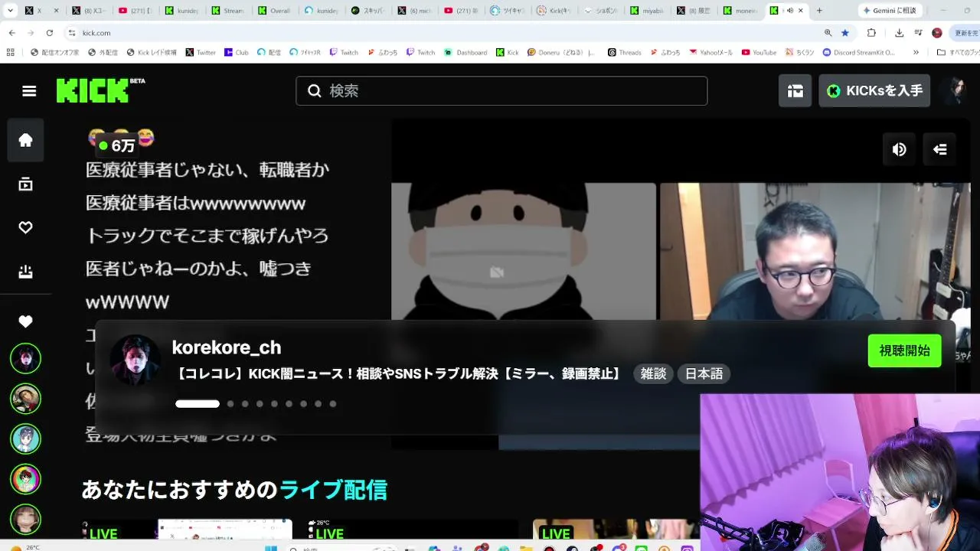The width and height of the screenshot is (980, 551).
Task: Open the Threads bookmark
Action: pyautogui.click(x=625, y=53)
